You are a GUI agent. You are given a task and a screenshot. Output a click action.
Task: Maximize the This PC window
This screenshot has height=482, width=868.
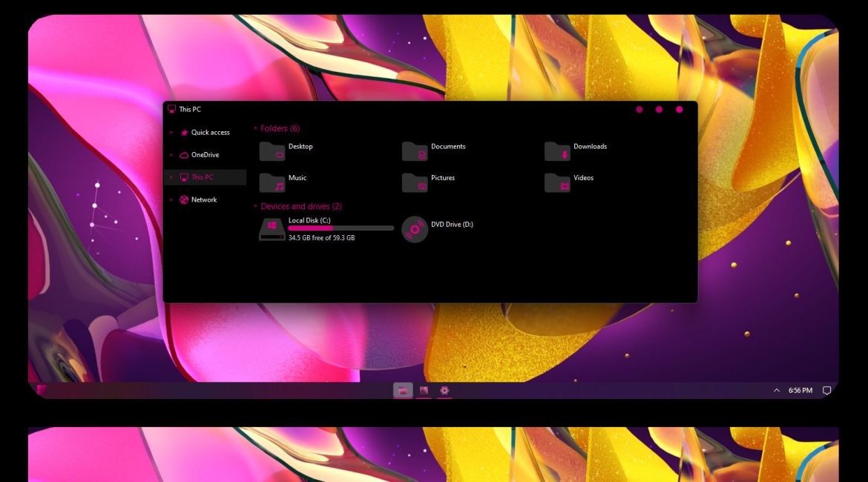pos(659,110)
